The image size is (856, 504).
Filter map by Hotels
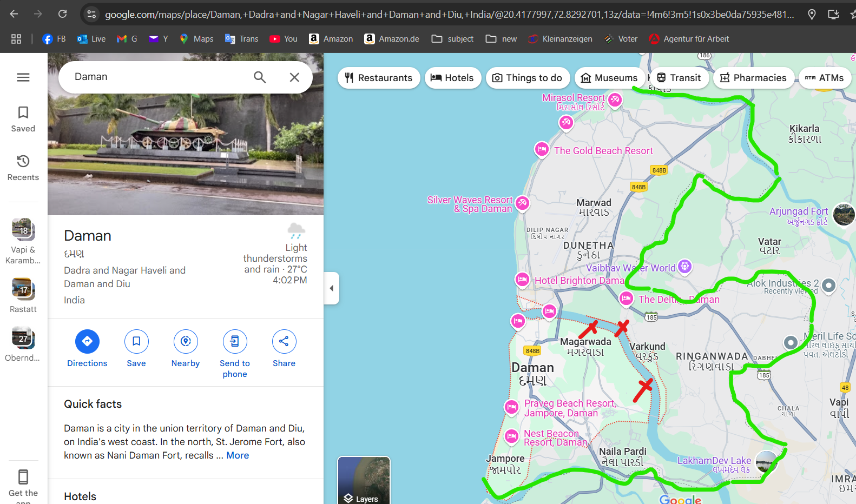point(452,78)
